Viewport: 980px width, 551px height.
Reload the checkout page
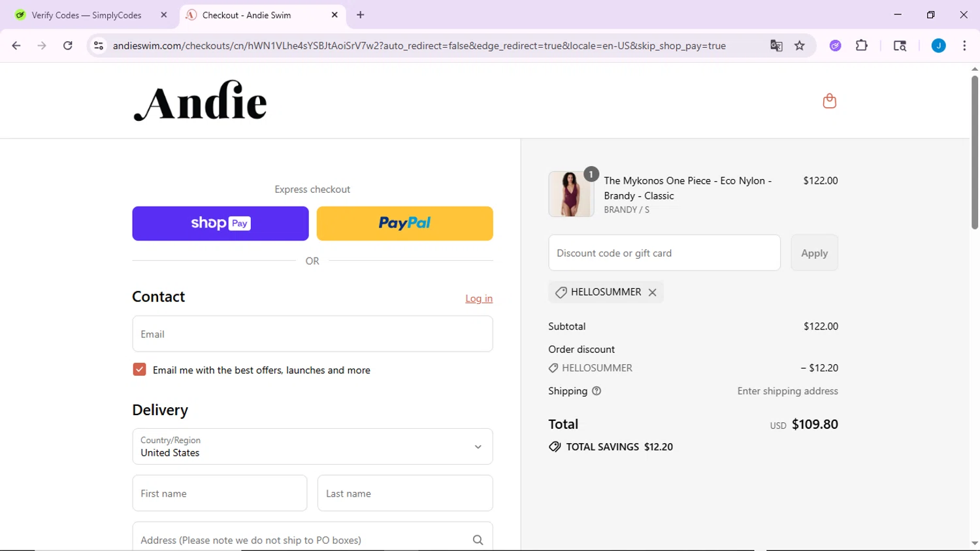click(68, 46)
